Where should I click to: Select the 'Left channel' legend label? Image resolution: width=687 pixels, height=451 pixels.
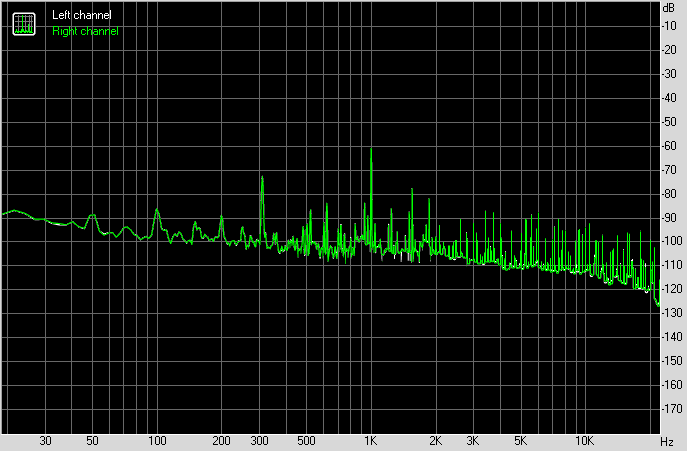pos(82,15)
